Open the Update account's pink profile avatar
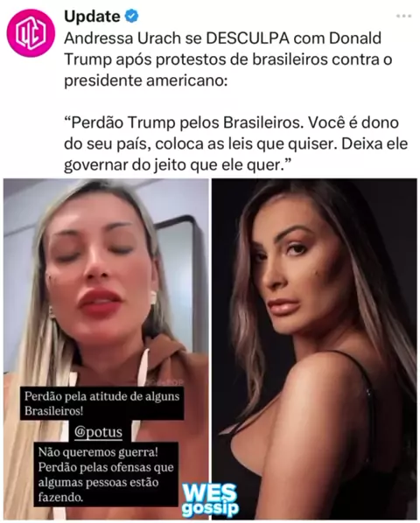420x523 pixels. [31, 32]
